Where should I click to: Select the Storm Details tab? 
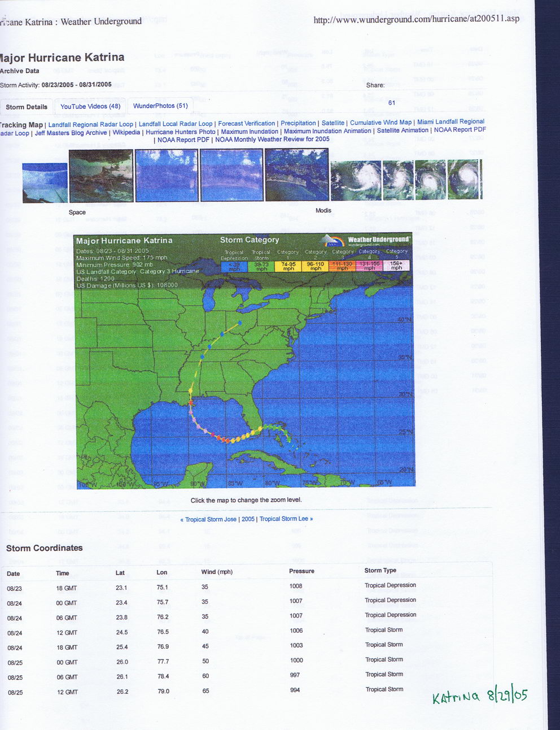[x=27, y=107]
